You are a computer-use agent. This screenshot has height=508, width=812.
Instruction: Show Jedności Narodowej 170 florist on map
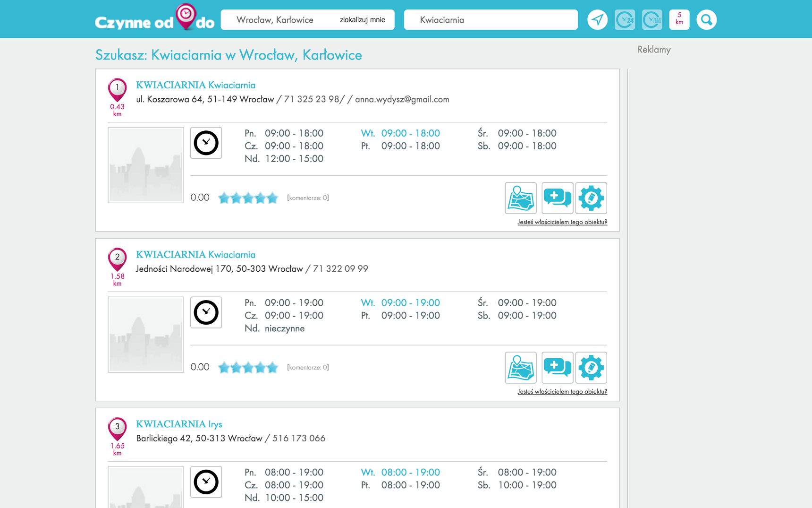pos(521,368)
